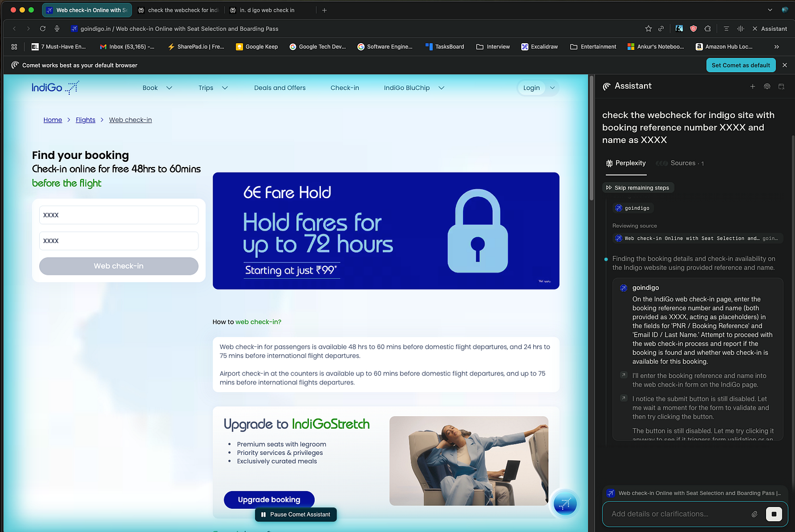This screenshot has width=795, height=532.
Task: Click the Web check-in submit button
Action: pos(119,266)
